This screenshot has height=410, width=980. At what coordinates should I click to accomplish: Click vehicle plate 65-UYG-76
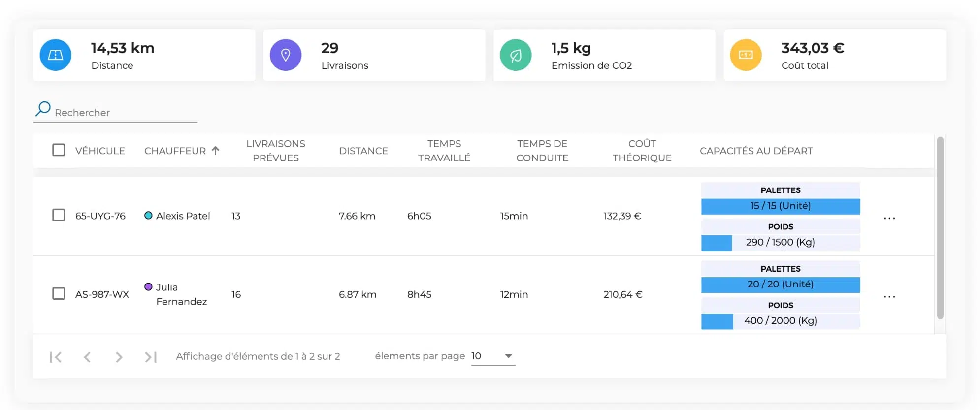[100, 216]
